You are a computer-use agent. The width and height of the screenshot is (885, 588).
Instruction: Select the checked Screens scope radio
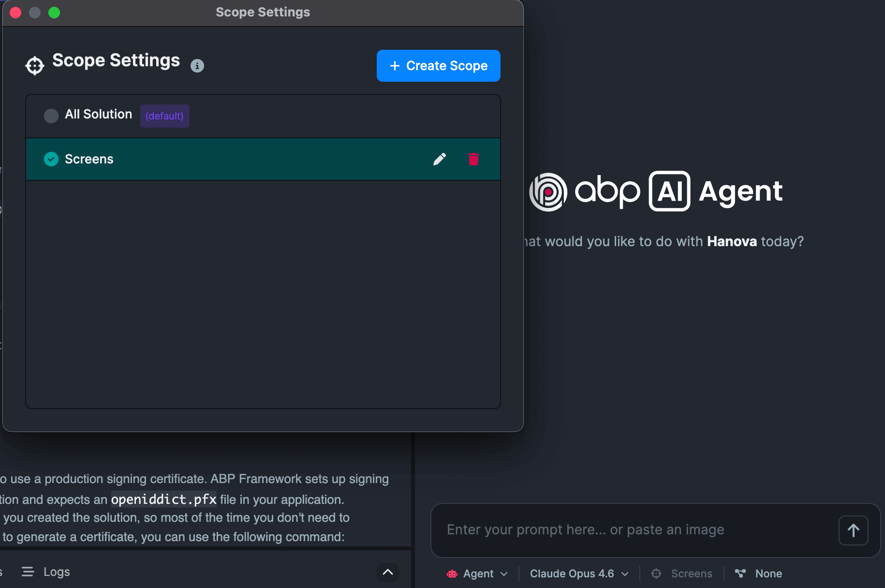[x=51, y=159]
